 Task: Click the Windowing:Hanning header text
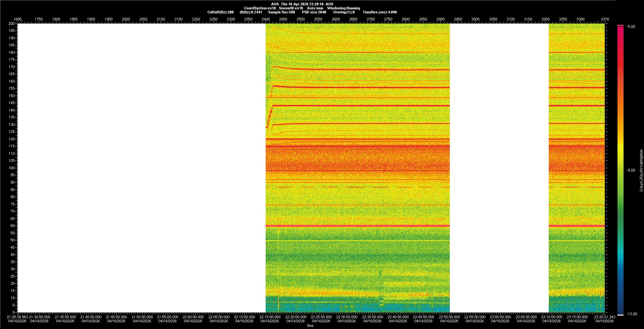coord(343,8)
